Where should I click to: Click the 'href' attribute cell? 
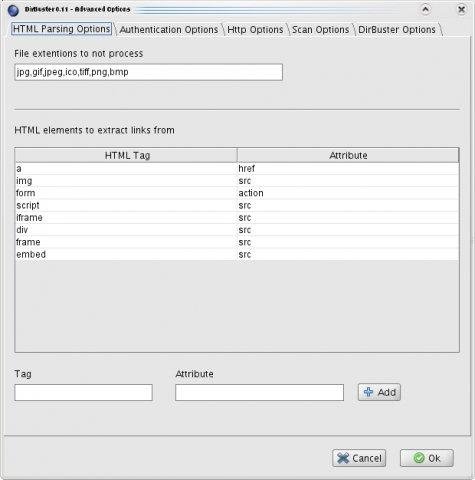tap(348, 169)
